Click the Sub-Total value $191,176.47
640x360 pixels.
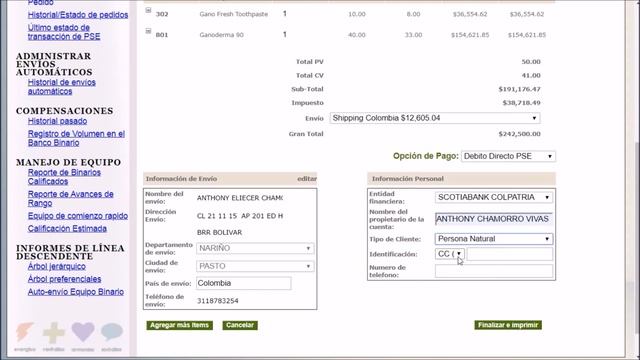pos(519,89)
